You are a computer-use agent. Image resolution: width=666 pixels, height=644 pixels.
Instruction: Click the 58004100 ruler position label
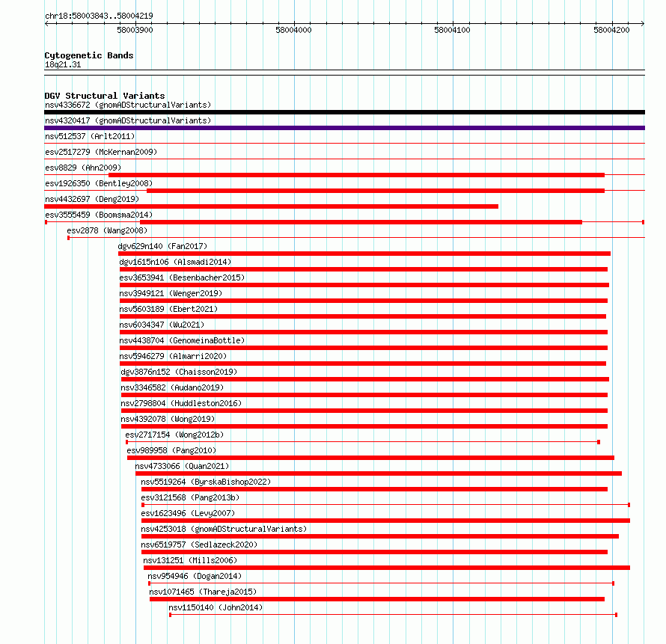[452, 30]
